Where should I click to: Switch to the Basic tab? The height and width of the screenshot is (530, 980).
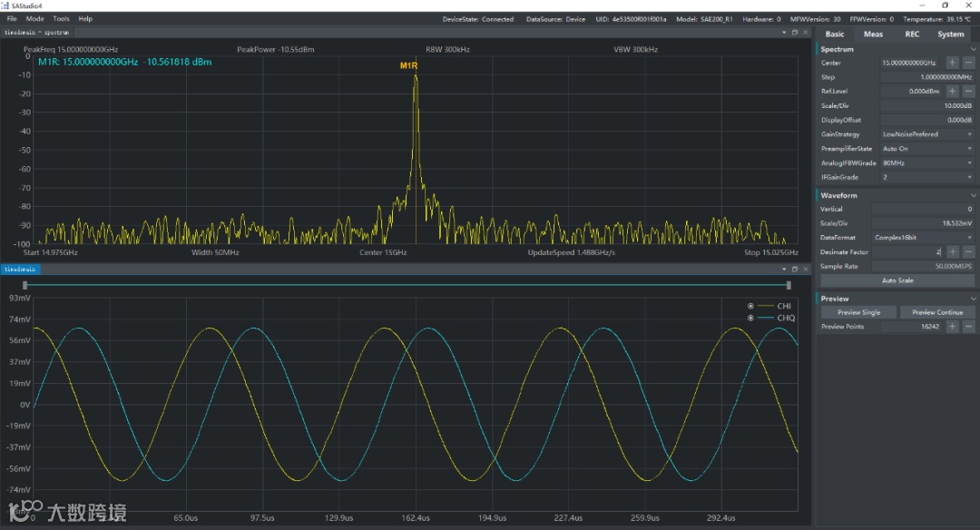coord(835,34)
